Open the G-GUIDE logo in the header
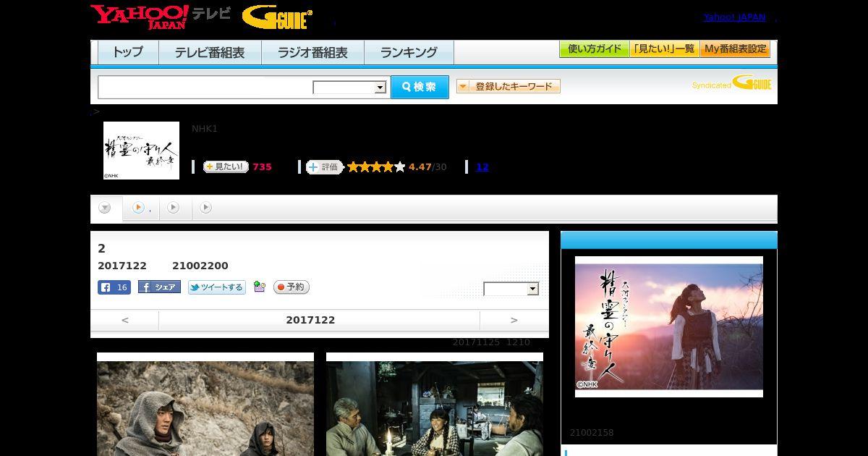This screenshot has width=868, height=456. point(277,17)
